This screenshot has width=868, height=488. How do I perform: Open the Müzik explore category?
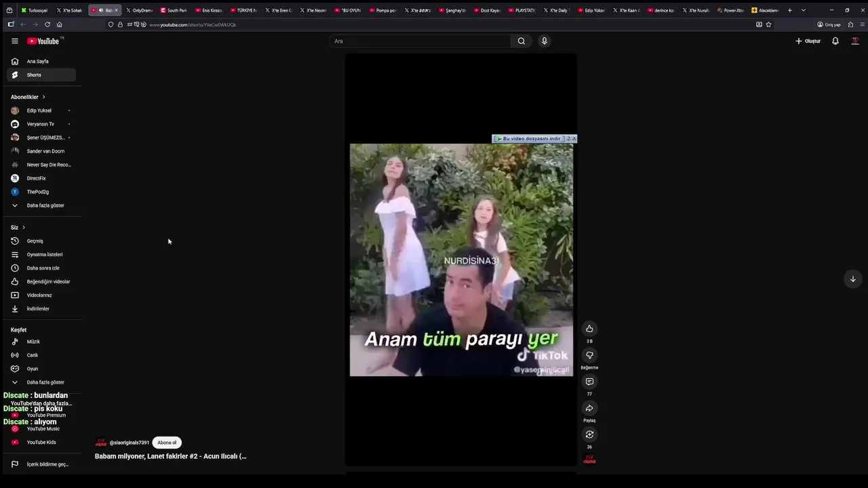coord(41,342)
